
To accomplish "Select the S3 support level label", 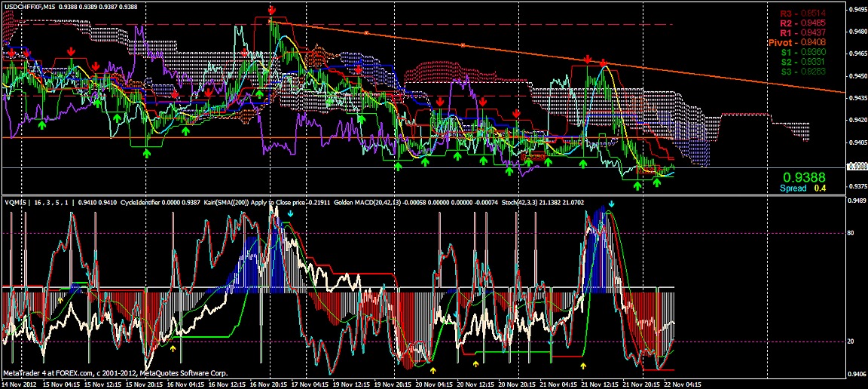I will [802, 71].
